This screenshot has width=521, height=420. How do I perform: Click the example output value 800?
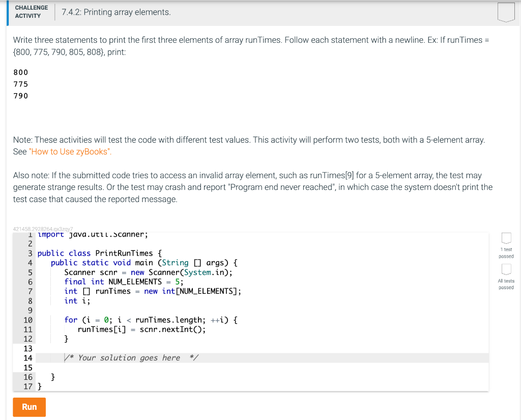pyautogui.click(x=20, y=72)
